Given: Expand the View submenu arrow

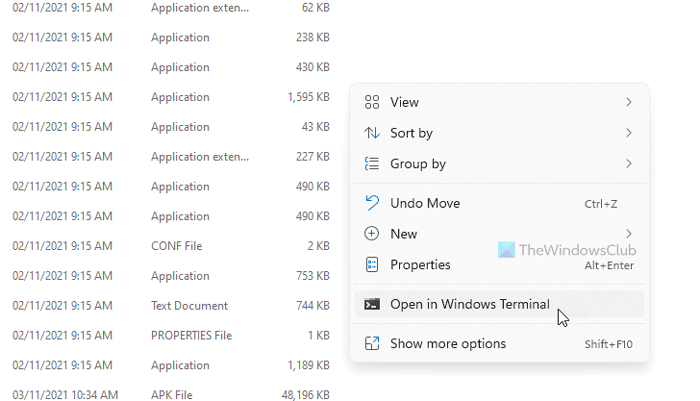Looking at the screenshot, I should click(628, 102).
